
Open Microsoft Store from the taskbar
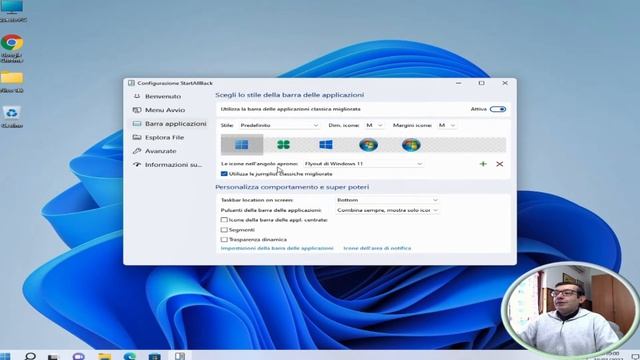(155, 357)
